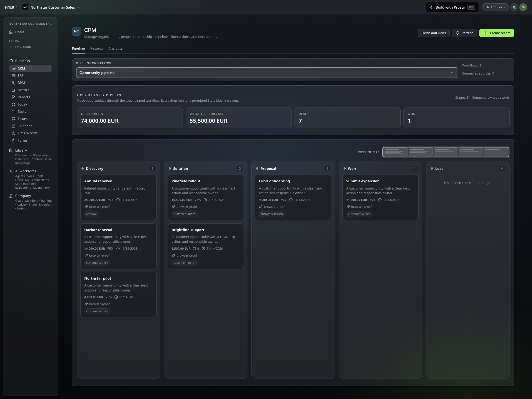532x399 pixels.
Task: Click the plus icon for New team
Action: pos(11,47)
